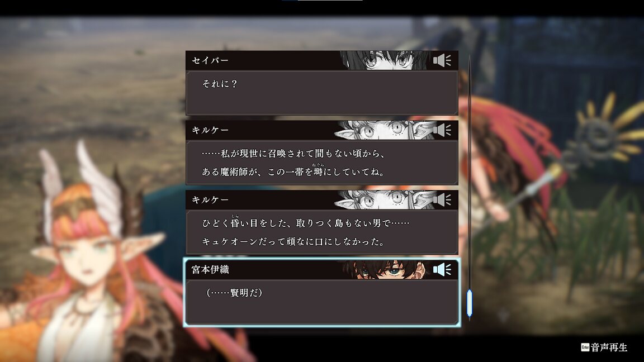Select the 宮本伊織 name header

(x=210, y=270)
